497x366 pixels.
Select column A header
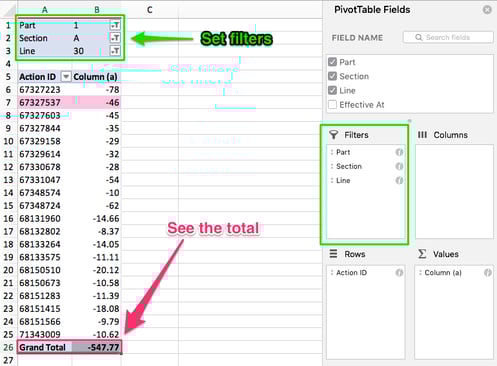tap(45, 10)
